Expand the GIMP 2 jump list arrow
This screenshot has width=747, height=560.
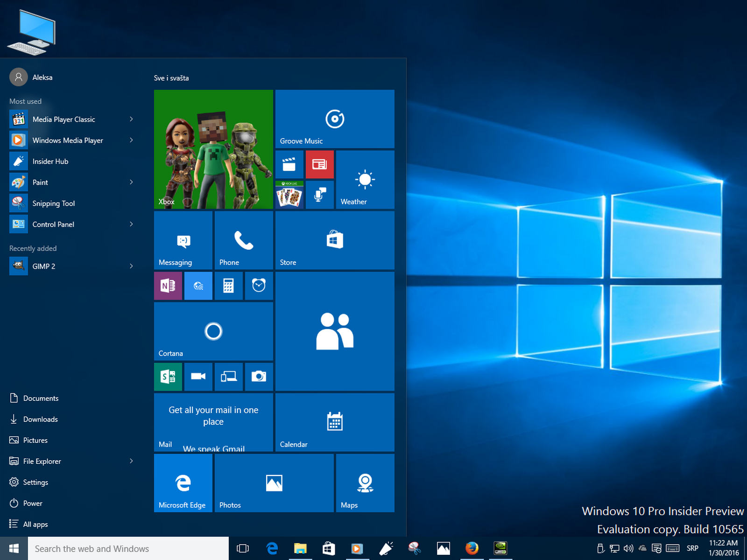[x=131, y=266]
